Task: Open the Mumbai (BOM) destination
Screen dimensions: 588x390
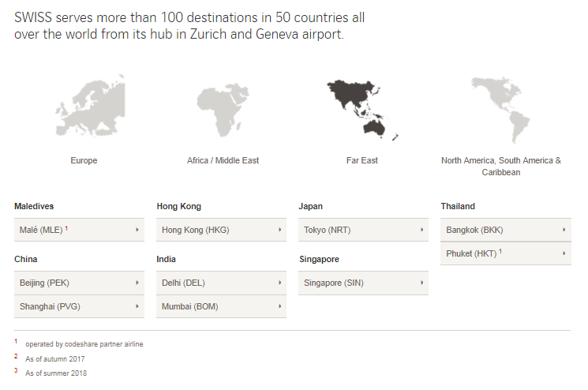Action: pos(221,306)
